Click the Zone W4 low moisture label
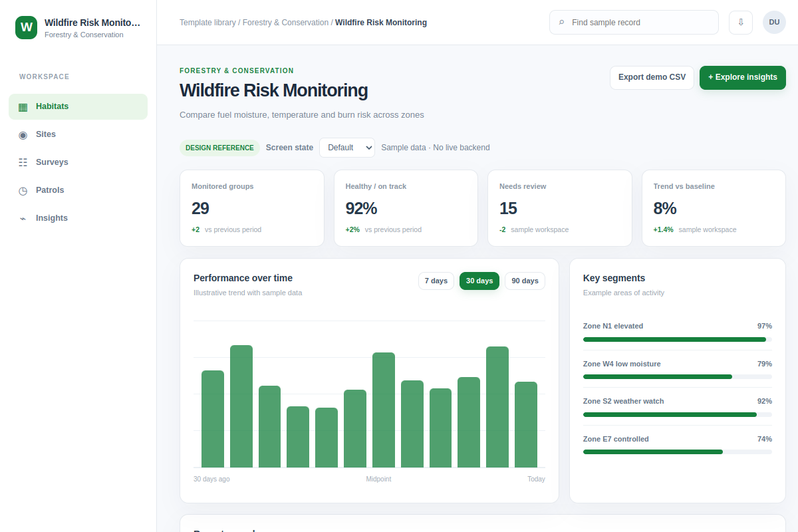Viewport: 798px width, 532px height. point(622,364)
